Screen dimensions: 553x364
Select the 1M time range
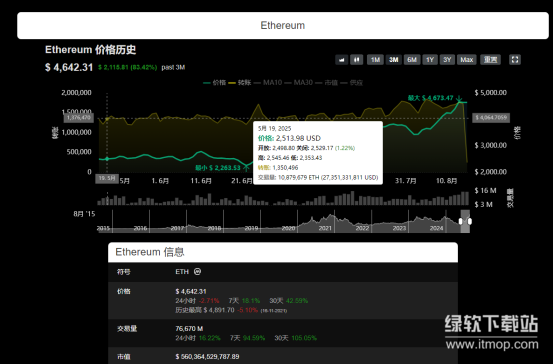pyautogui.click(x=375, y=60)
